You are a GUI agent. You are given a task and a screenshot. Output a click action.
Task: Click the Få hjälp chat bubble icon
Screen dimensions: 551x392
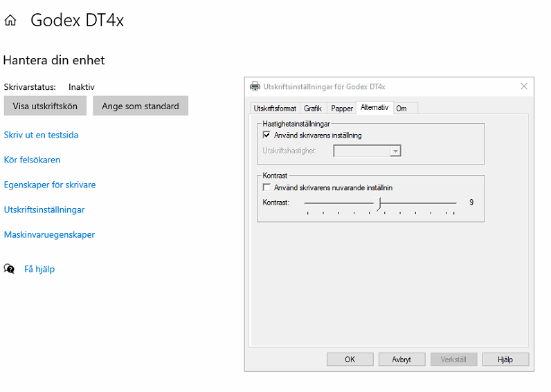tap(9, 269)
